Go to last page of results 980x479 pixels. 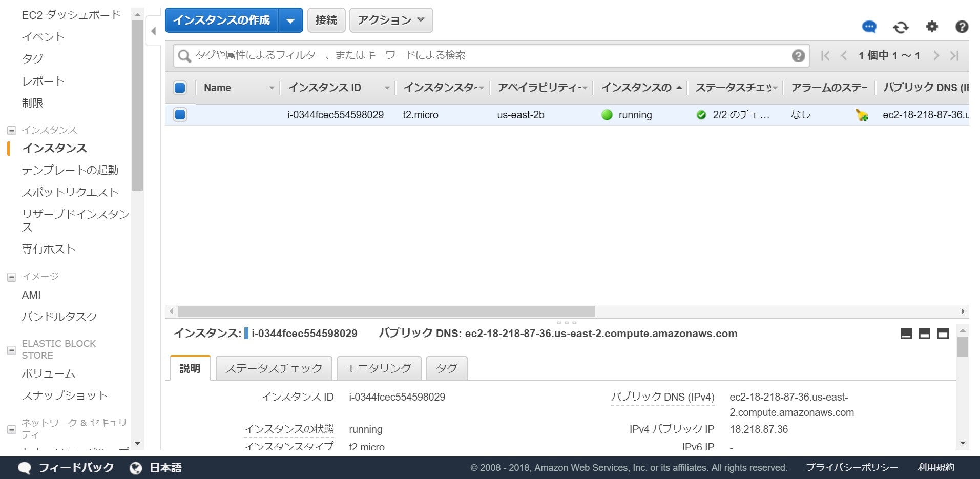pyautogui.click(x=954, y=56)
